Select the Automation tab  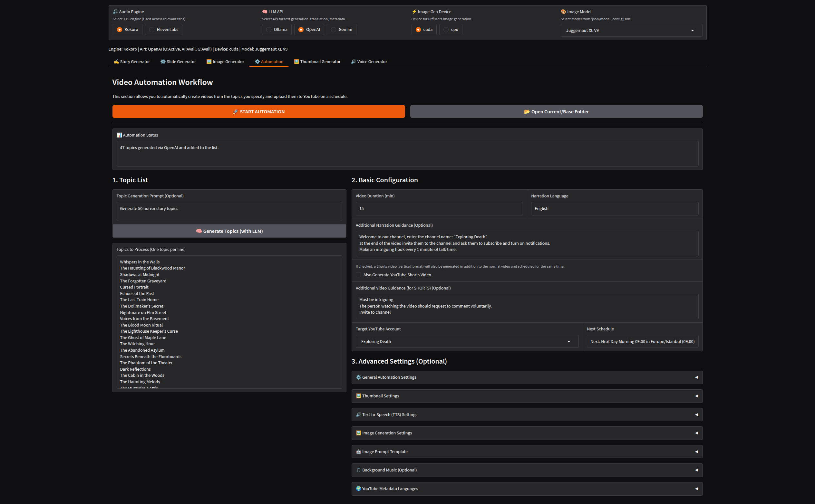point(269,62)
